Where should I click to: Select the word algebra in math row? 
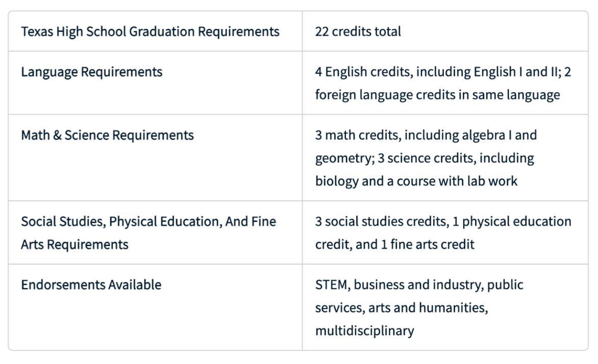(483, 135)
